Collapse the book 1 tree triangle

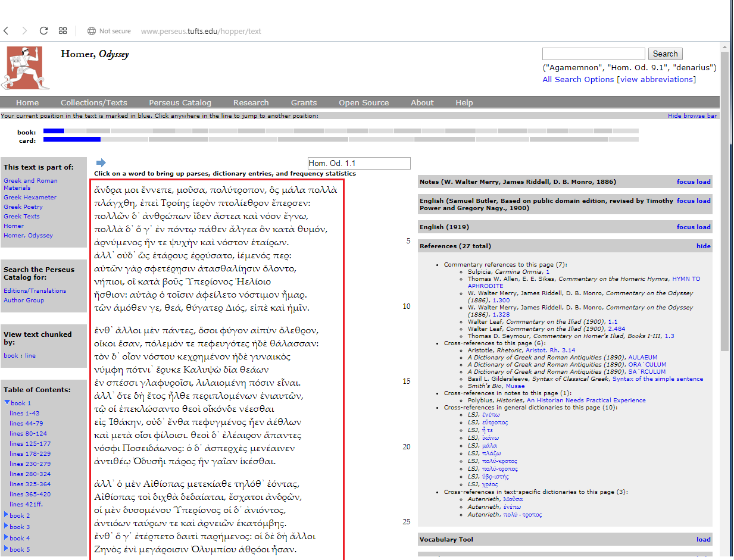7,403
